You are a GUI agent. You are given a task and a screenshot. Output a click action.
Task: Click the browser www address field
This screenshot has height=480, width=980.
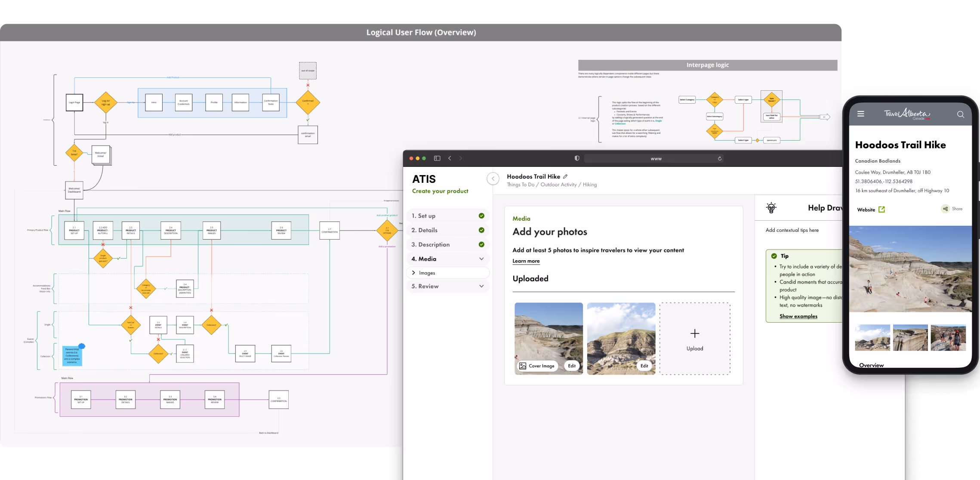pos(656,159)
